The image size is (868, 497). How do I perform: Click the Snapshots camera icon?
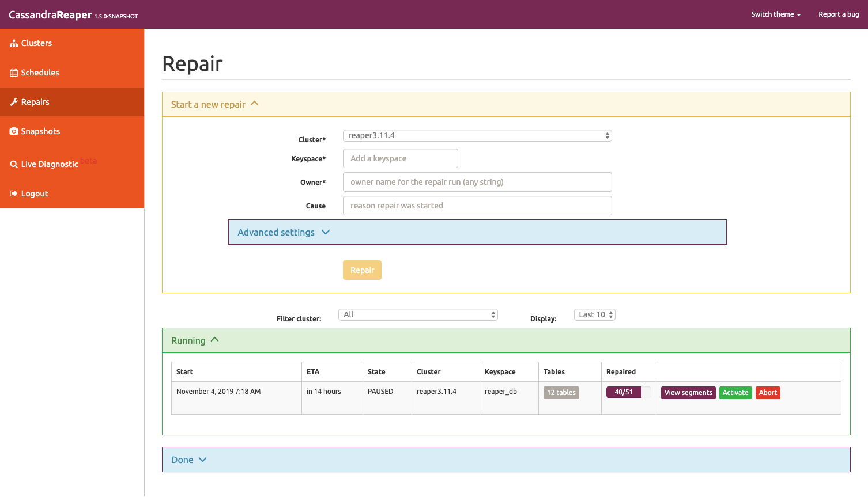coord(14,131)
